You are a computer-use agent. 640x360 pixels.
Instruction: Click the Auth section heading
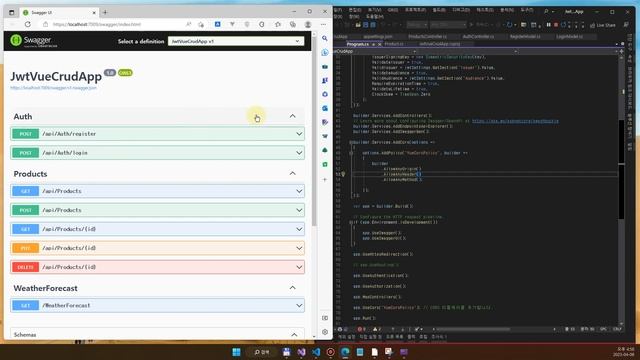point(23,116)
